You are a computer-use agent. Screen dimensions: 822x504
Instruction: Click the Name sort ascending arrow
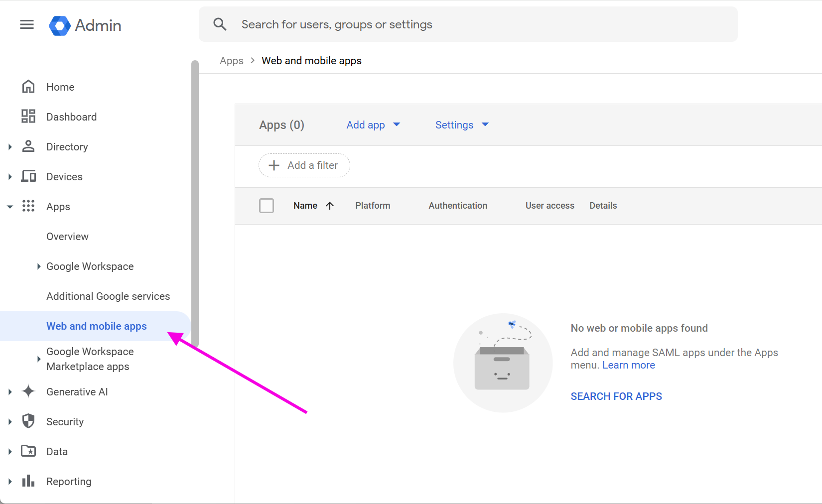[x=330, y=206]
